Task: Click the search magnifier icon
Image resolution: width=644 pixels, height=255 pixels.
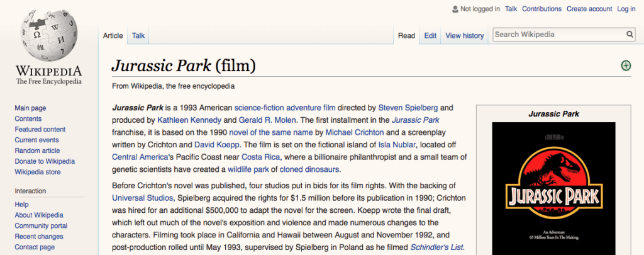Action: tap(630, 35)
